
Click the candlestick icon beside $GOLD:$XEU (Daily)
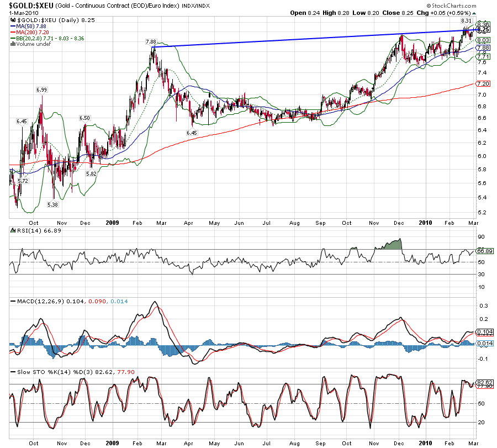click(x=13, y=20)
